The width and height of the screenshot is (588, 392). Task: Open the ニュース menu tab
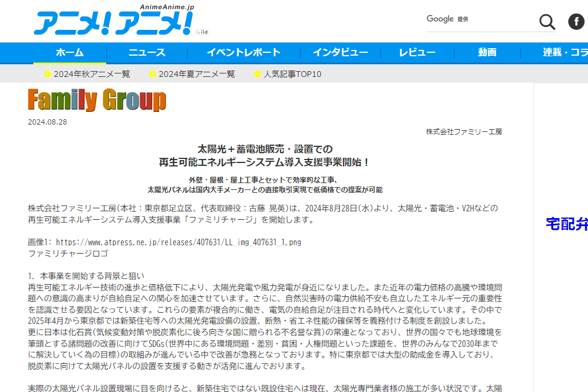pos(147,52)
